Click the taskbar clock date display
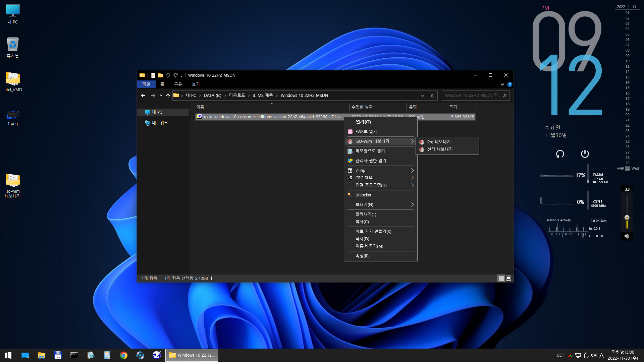The width and height of the screenshot is (644, 362). (623, 355)
